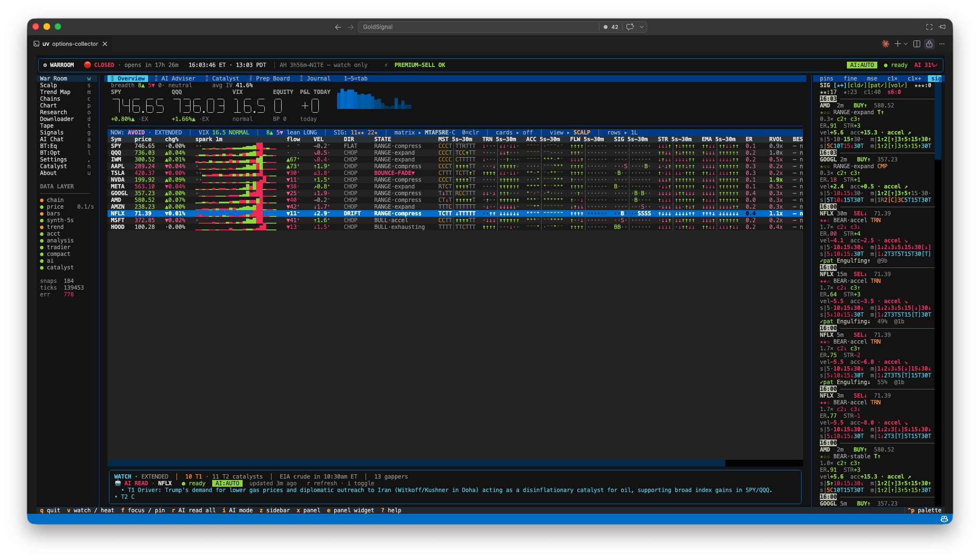
Task: Open AI Chat in the sidebar
Action: (65, 139)
